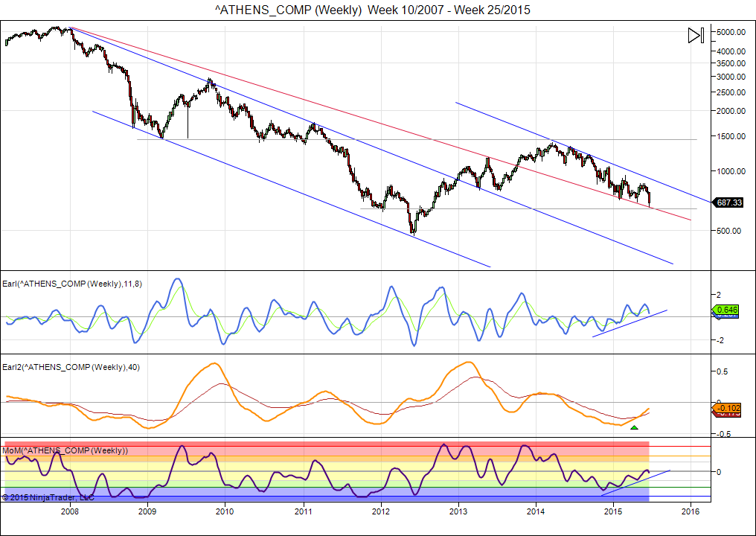
Task: Click the green triangle signal marker
Action: [634, 427]
